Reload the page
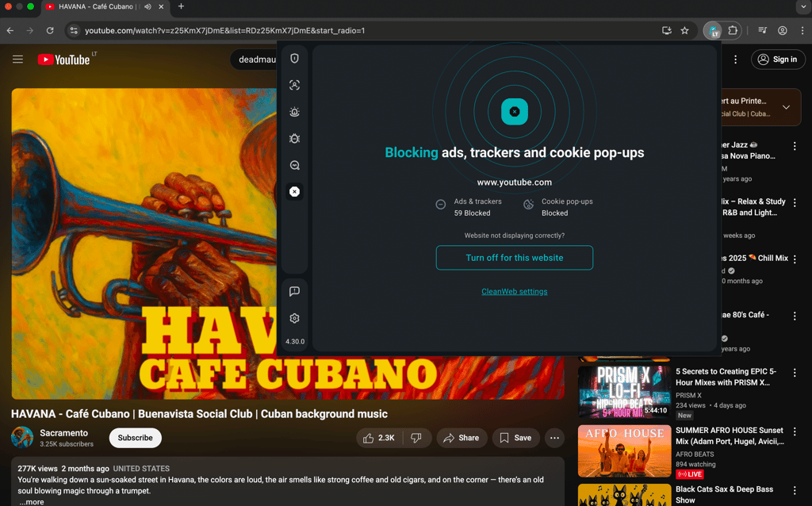 click(50, 31)
